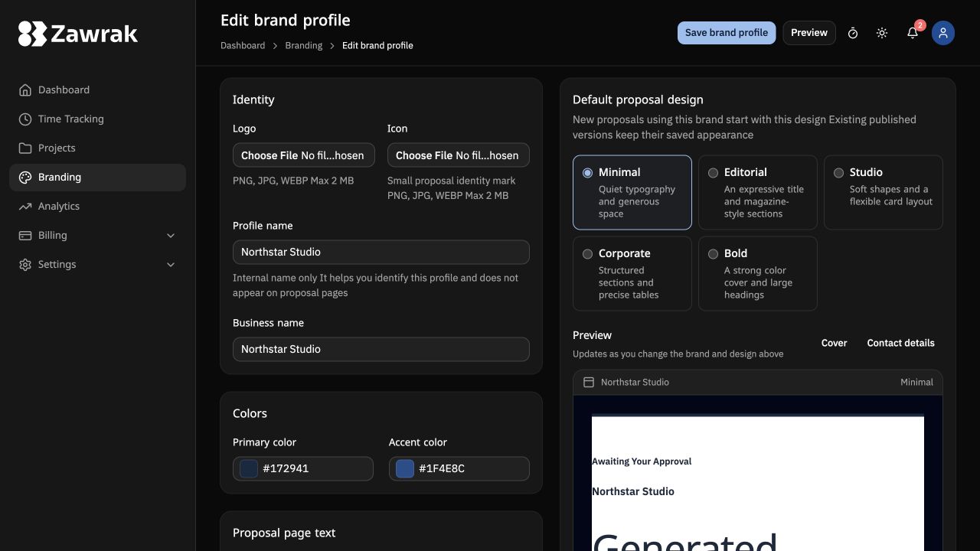The image size is (980, 551).
Task: Open Analytics trend icon
Action: click(25, 206)
